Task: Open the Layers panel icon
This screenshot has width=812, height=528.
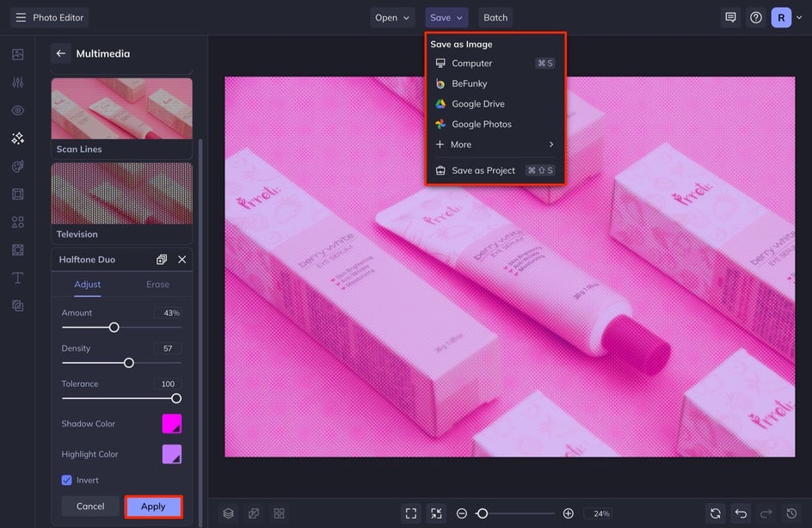Action: point(228,513)
